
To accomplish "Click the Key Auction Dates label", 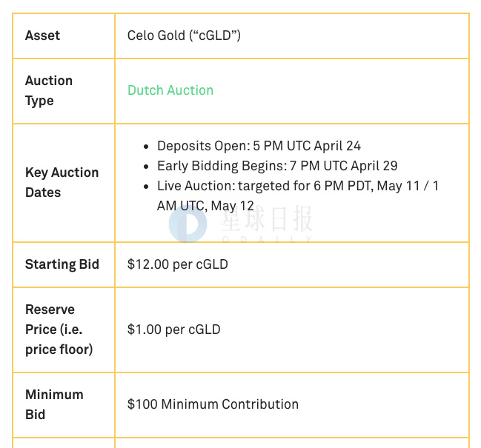I will (62, 183).
